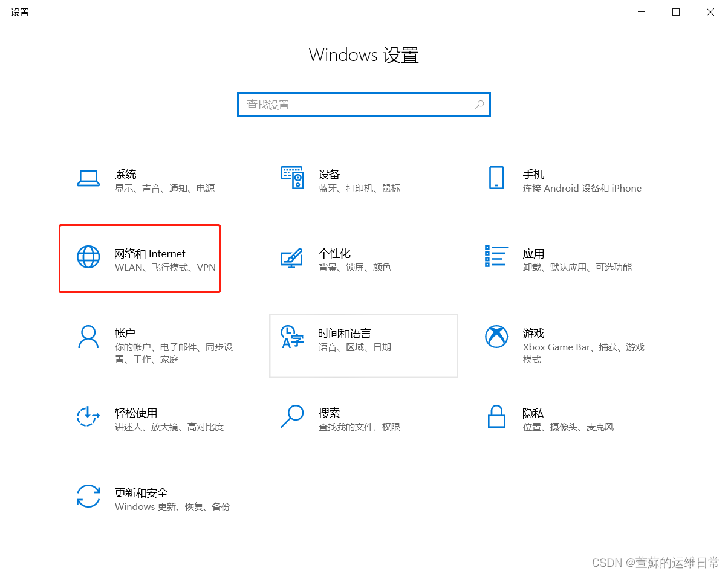Click the WLAN、飞行模式、VPN description
This screenshot has height=574, width=728.
[165, 268]
